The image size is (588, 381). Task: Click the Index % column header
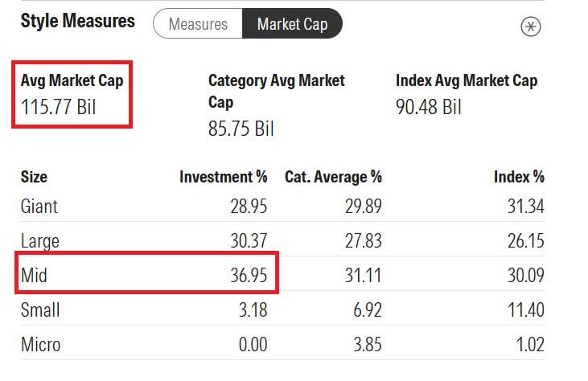click(x=519, y=177)
